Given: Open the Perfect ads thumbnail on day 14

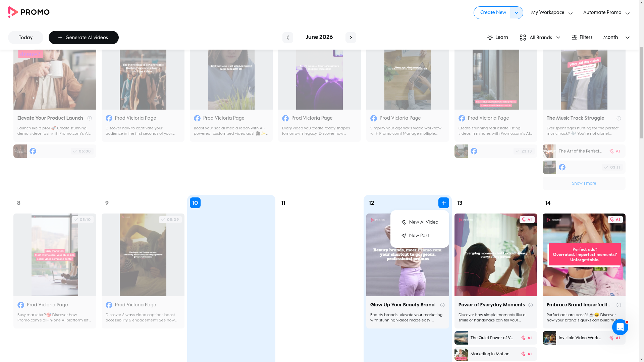Looking at the screenshot, I should (x=584, y=255).
